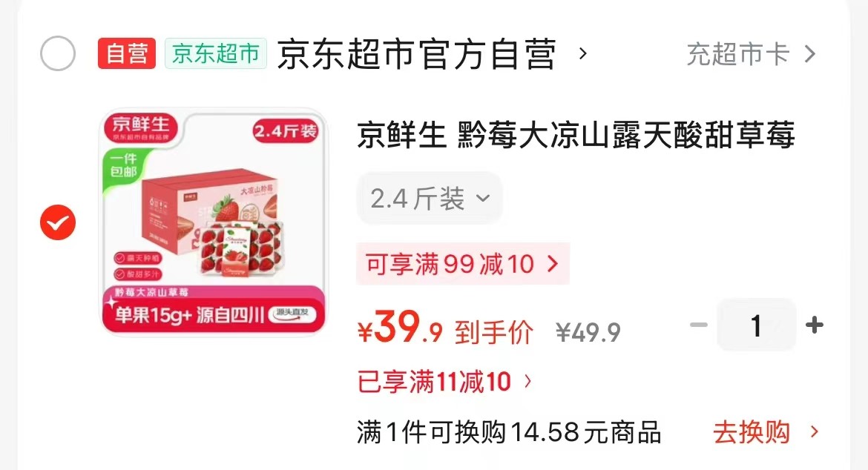Viewport: 868px width, 470px height.
Task: Open 京东超市官方自营 store page
Action: [416, 54]
